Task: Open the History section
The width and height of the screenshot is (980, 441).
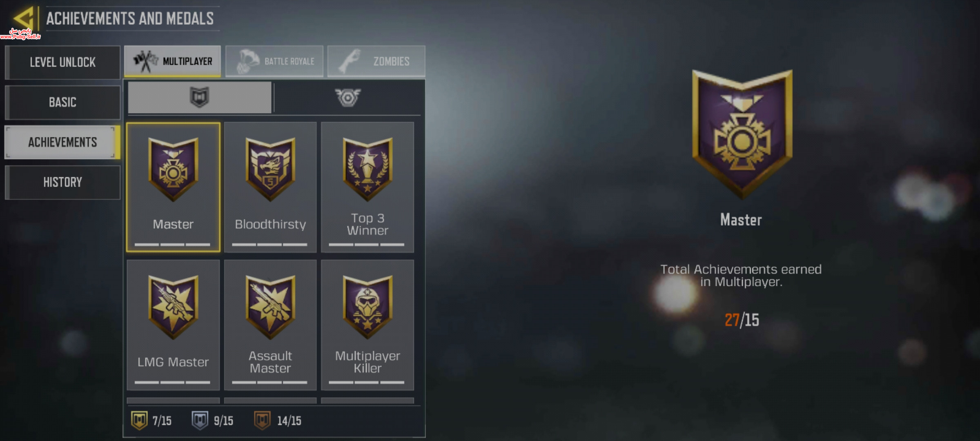Action: pos(62,182)
